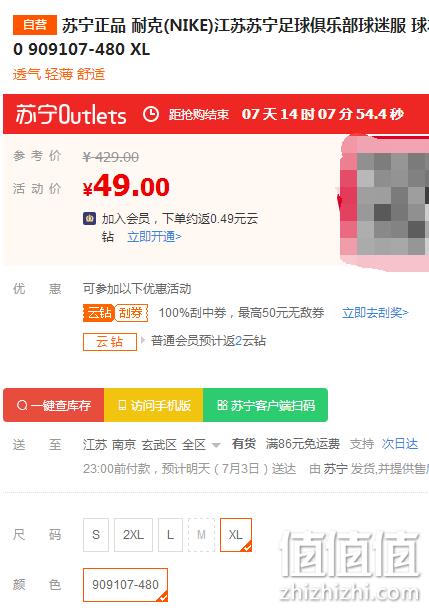Click the orange 自营 badge
Viewport: 429px width, 610px height.
[x=35, y=25]
